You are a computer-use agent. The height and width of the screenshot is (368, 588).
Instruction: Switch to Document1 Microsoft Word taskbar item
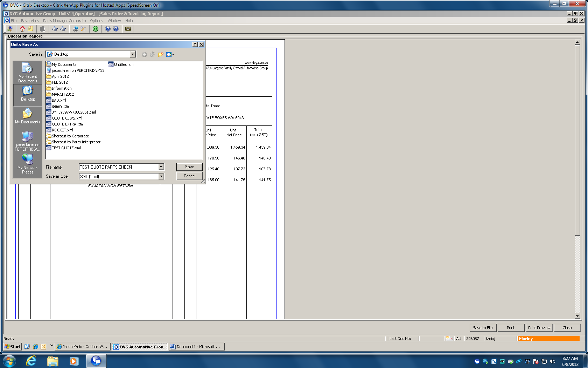click(196, 347)
